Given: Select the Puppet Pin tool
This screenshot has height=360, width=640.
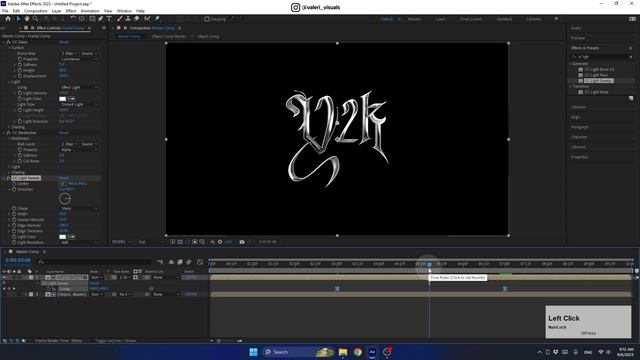Looking at the screenshot, I should (157, 19).
